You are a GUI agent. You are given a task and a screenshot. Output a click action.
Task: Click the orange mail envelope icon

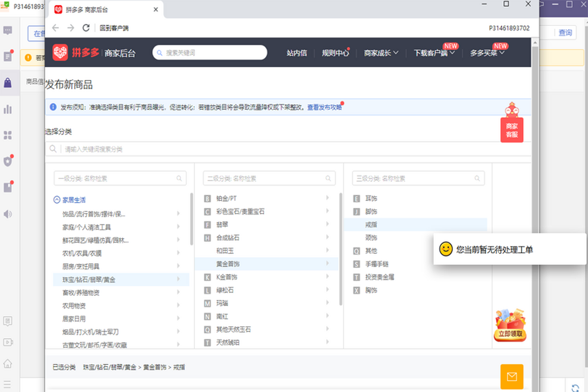512,376
